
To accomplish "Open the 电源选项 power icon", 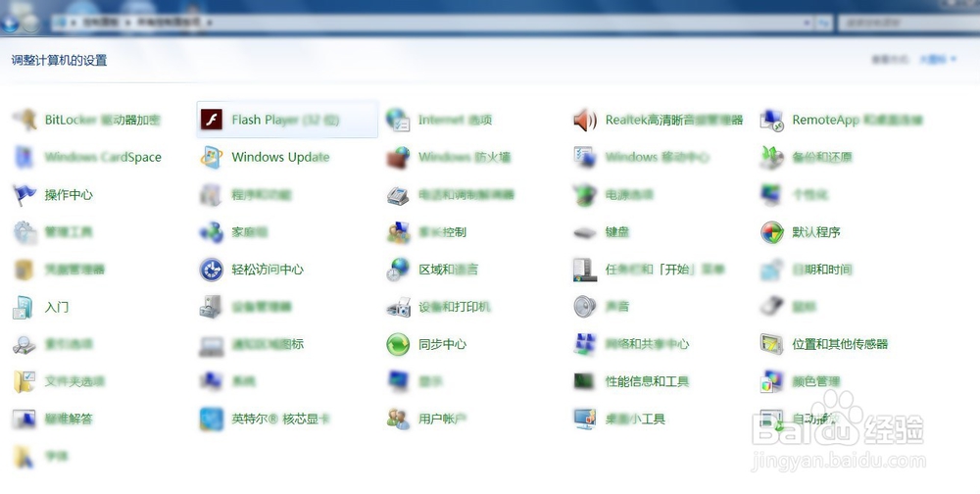I will click(585, 194).
